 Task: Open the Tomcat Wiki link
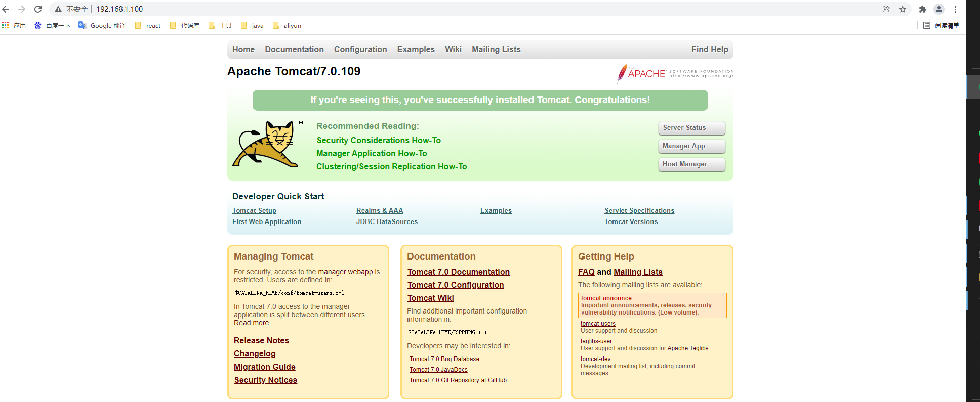coord(431,298)
